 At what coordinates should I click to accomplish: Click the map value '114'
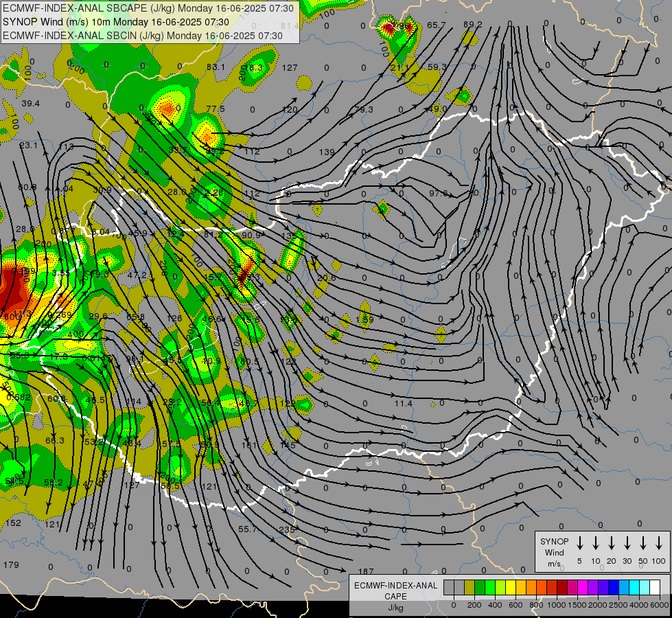(134, 402)
